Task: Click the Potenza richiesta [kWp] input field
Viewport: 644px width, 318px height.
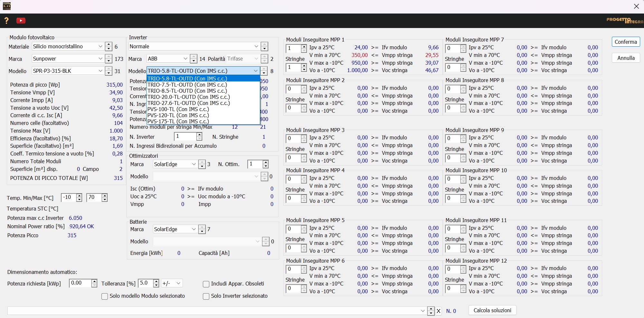Action: click(x=80, y=283)
